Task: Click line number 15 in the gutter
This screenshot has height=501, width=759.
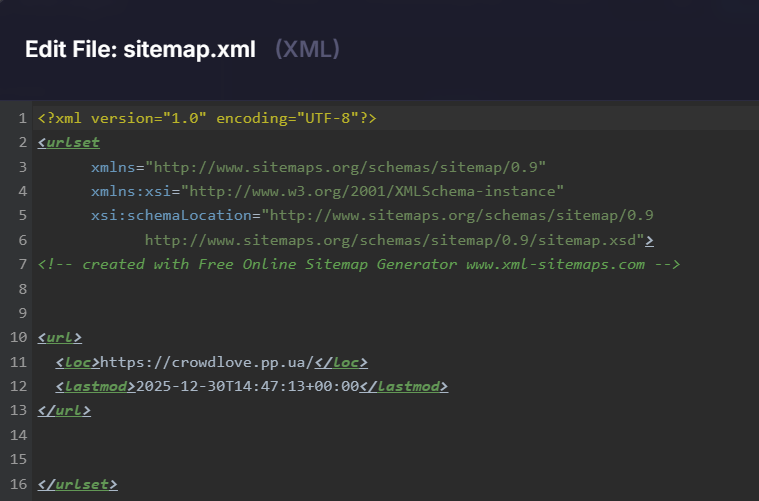Action: (17, 459)
